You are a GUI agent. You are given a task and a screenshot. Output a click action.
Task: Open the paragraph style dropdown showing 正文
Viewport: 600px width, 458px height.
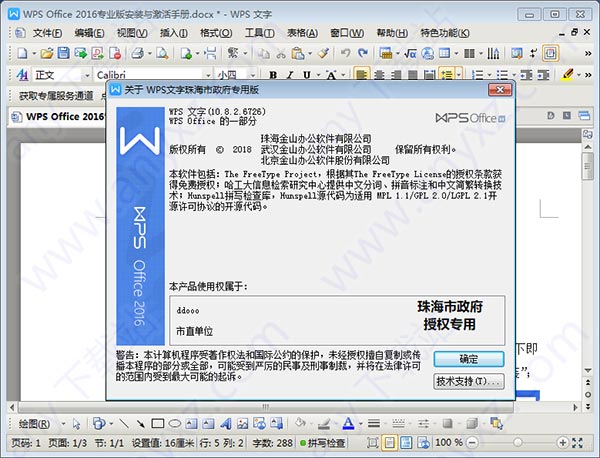(87, 75)
